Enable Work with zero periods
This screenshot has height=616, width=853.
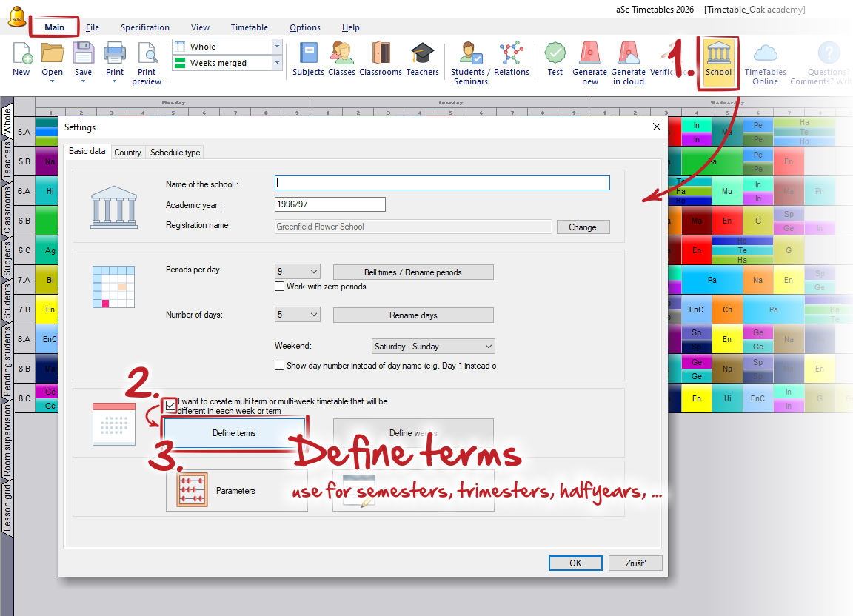(280, 287)
